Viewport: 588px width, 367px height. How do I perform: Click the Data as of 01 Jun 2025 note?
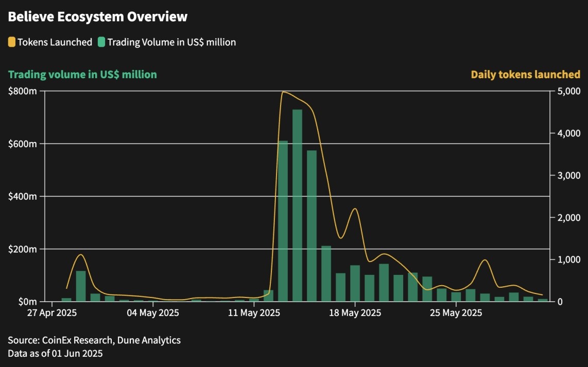pyautogui.click(x=55, y=353)
